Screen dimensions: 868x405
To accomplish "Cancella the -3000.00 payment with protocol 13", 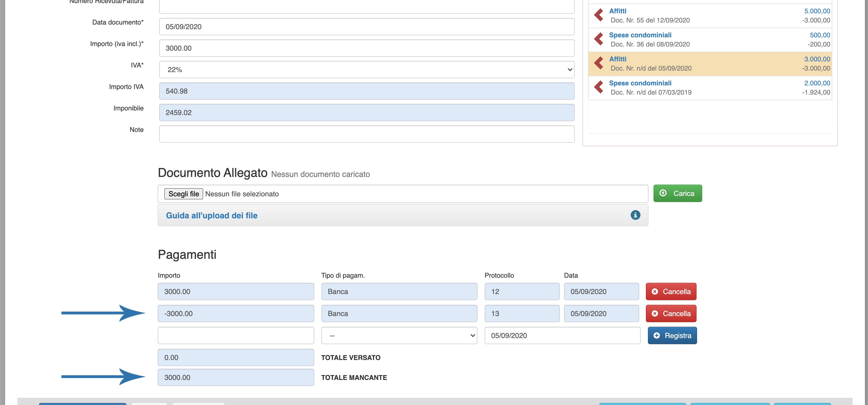I will point(670,313).
